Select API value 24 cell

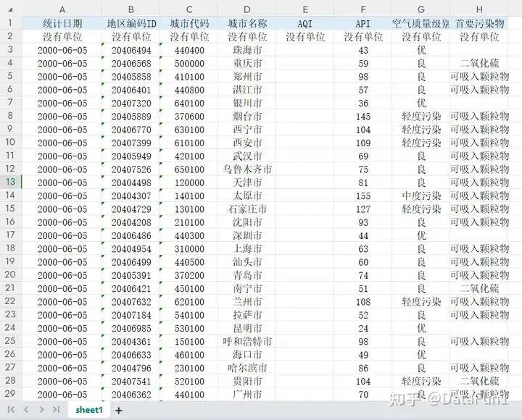pyautogui.click(x=363, y=328)
